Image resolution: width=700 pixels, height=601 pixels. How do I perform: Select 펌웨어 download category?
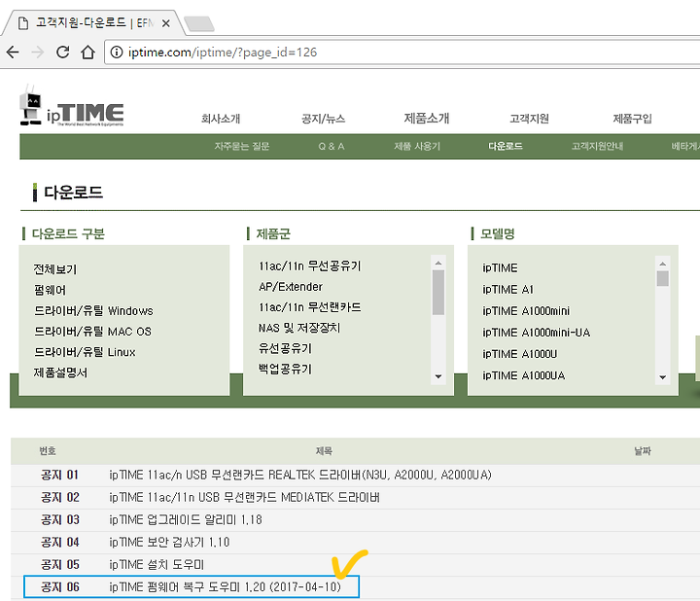(x=50, y=290)
